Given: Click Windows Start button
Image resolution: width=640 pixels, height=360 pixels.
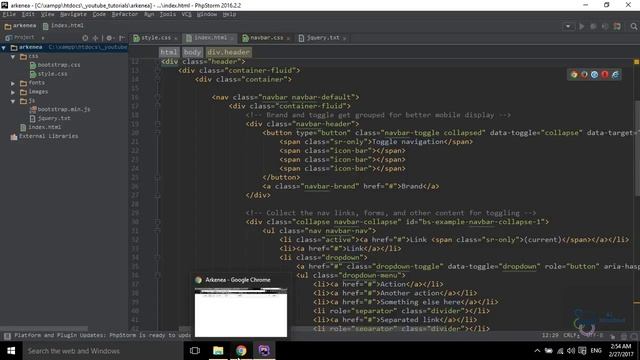Looking at the screenshot, I should coord(11,351).
